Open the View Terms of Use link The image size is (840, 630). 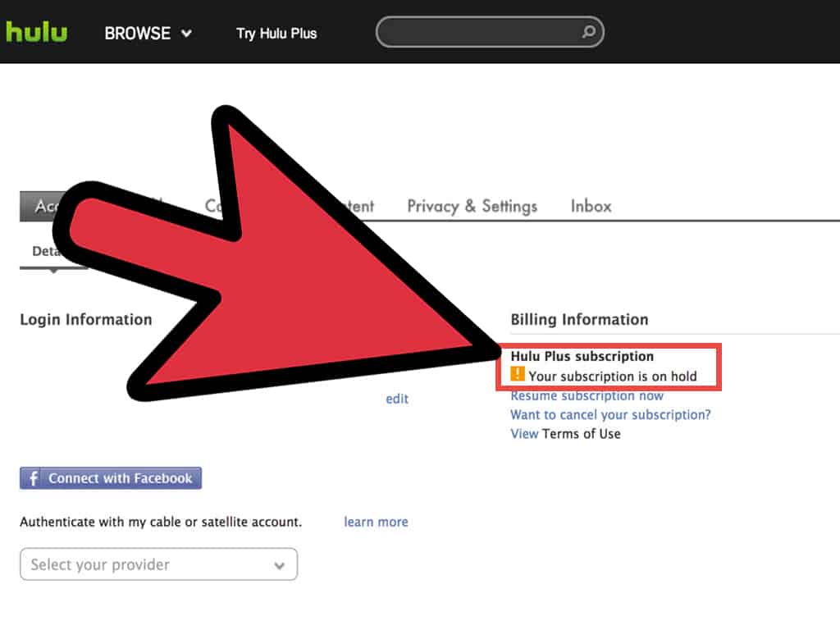pos(565,433)
